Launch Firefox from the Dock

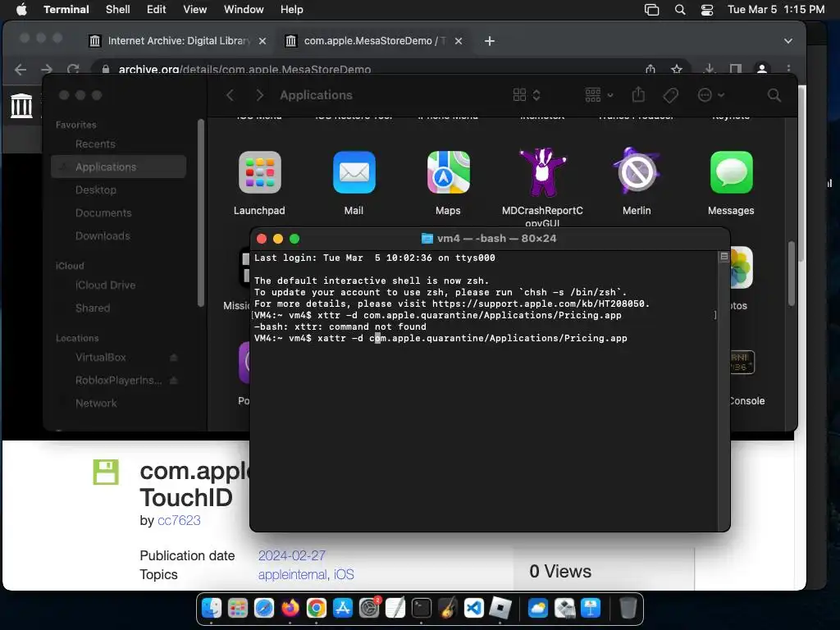point(290,608)
